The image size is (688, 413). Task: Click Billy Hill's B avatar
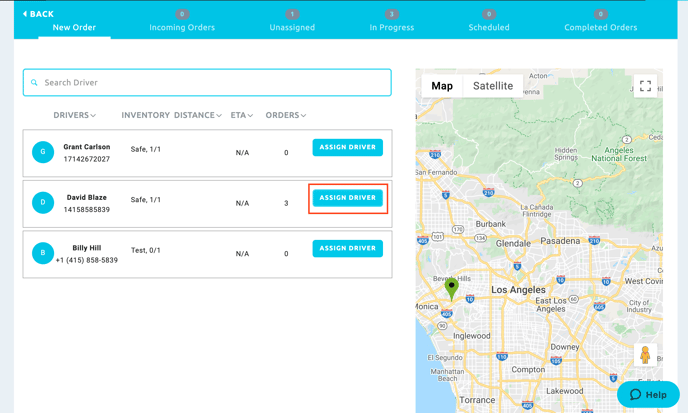click(43, 253)
